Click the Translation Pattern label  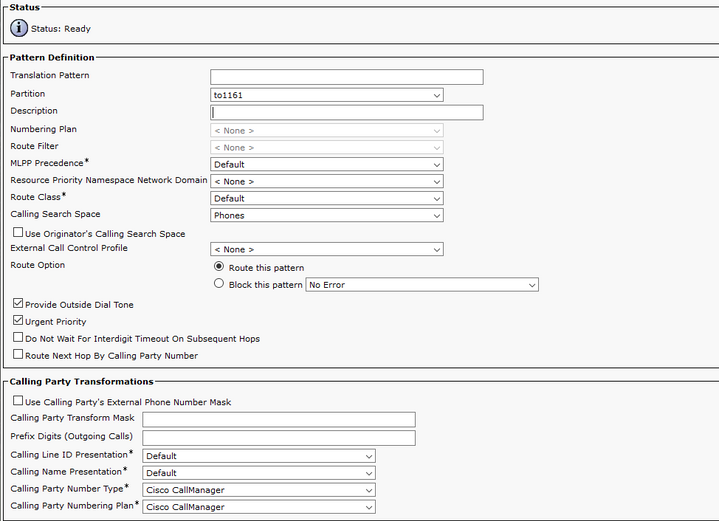tap(50, 75)
